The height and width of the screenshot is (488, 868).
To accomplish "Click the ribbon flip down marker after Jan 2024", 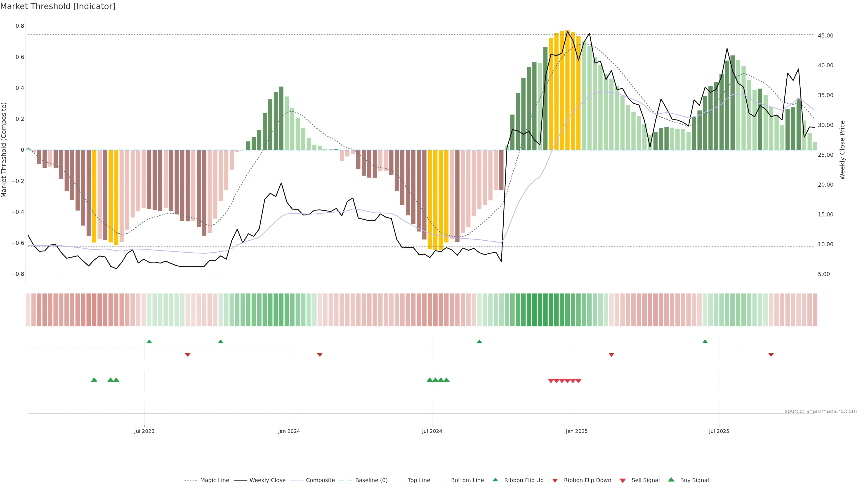I will pyautogui.click(x=320, y=355).
